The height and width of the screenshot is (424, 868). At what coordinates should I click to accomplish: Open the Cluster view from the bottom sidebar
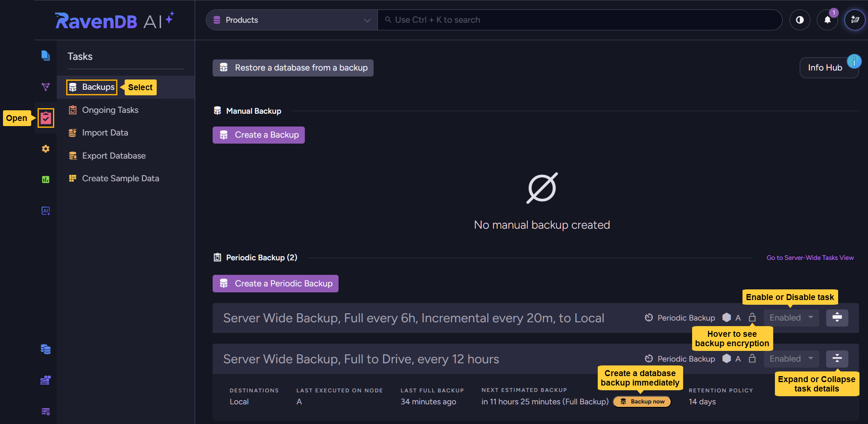46,380
